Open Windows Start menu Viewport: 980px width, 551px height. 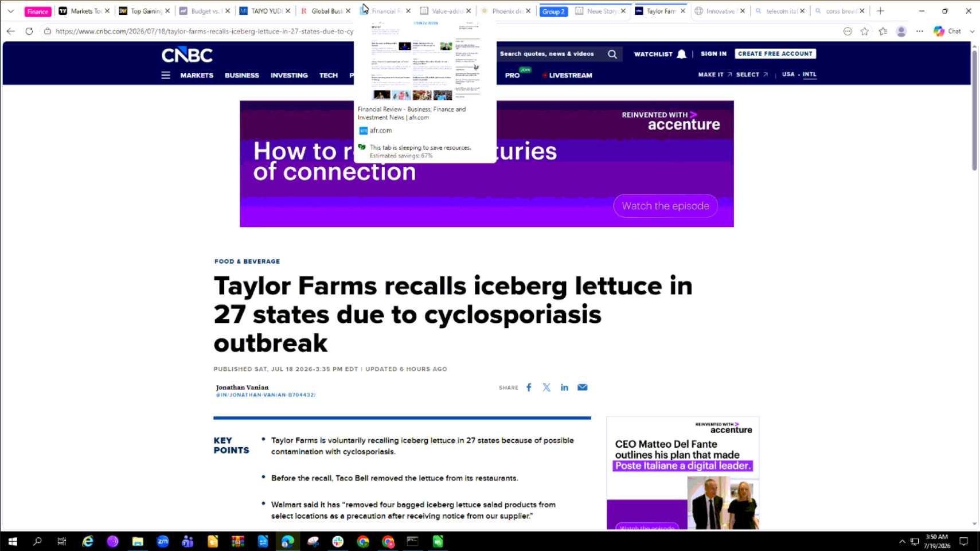tap(13, 541)
